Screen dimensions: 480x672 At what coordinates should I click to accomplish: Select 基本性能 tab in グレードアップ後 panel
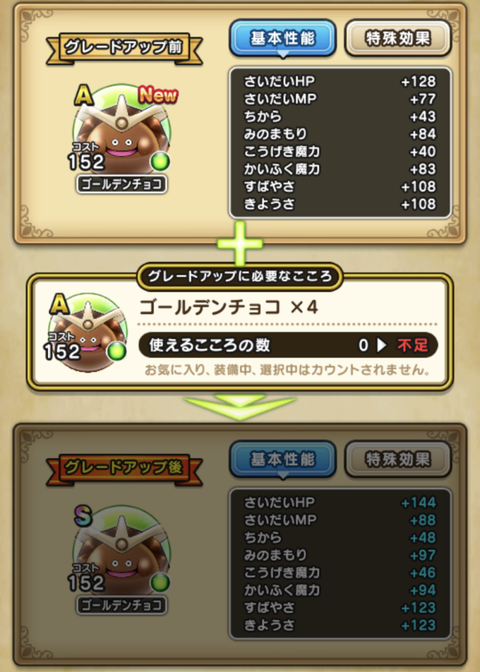pyautogui.click(x=282, y=459)
